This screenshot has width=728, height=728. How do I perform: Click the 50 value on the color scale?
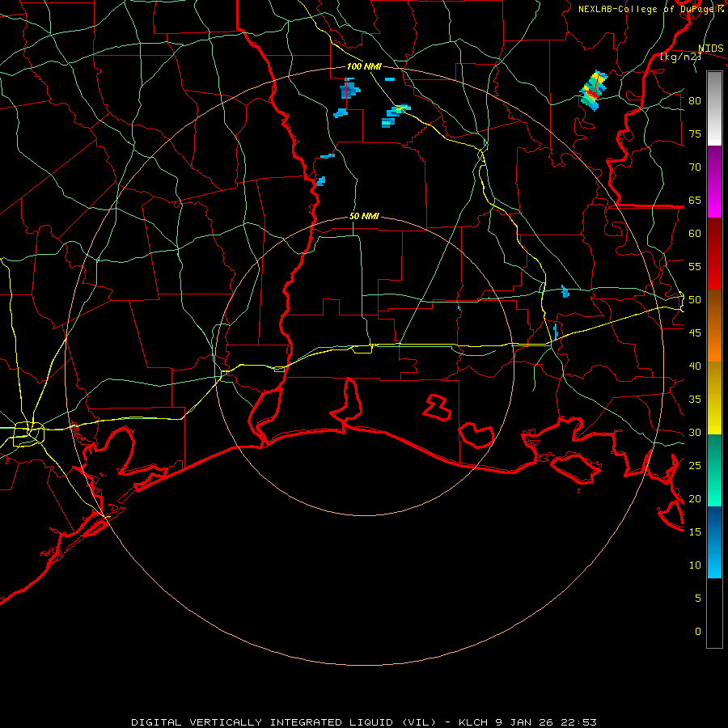tap(695, 300)
